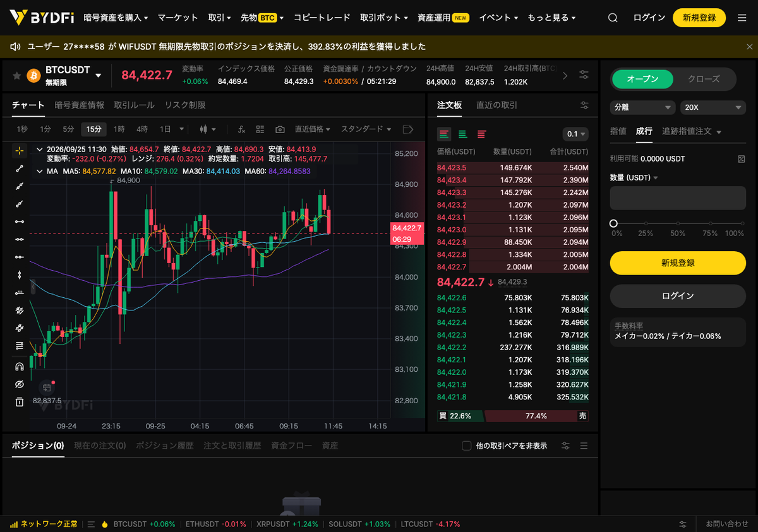
Task: Click ログイン link in top header
Action: click(x=649, y=18)
